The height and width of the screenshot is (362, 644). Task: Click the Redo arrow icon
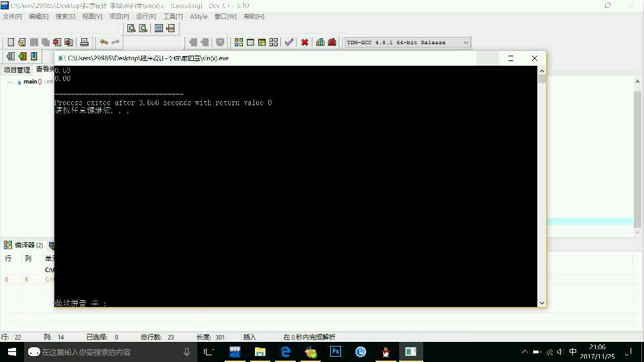(115, 42)
